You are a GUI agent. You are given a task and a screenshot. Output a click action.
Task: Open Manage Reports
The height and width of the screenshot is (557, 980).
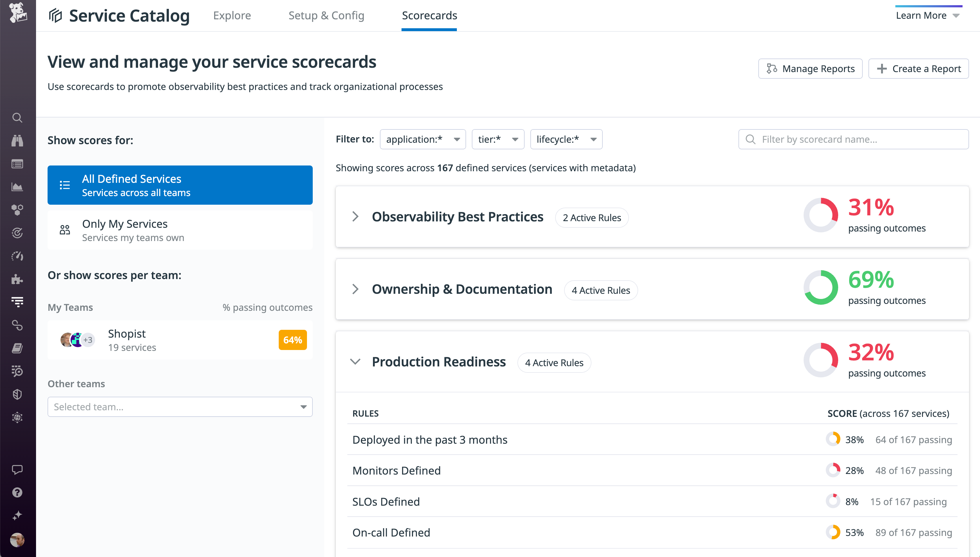pos(810,69)
